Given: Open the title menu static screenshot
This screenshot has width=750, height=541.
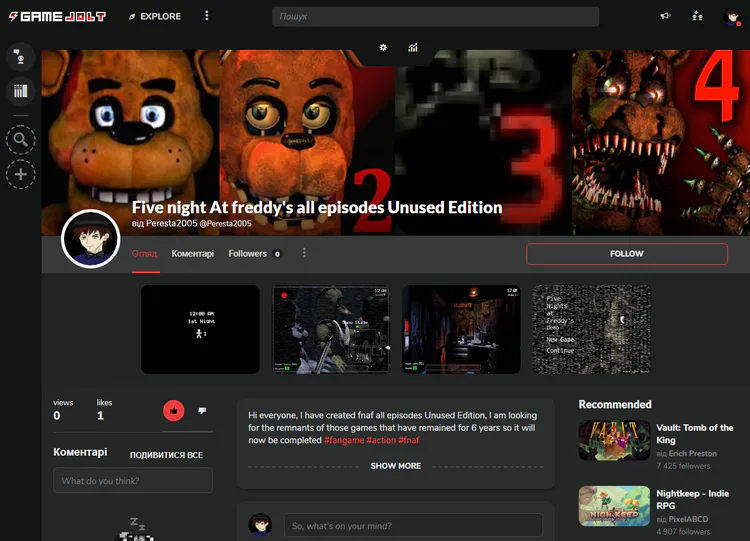Looking at the screenshot, I should click(x=592, y=329).
